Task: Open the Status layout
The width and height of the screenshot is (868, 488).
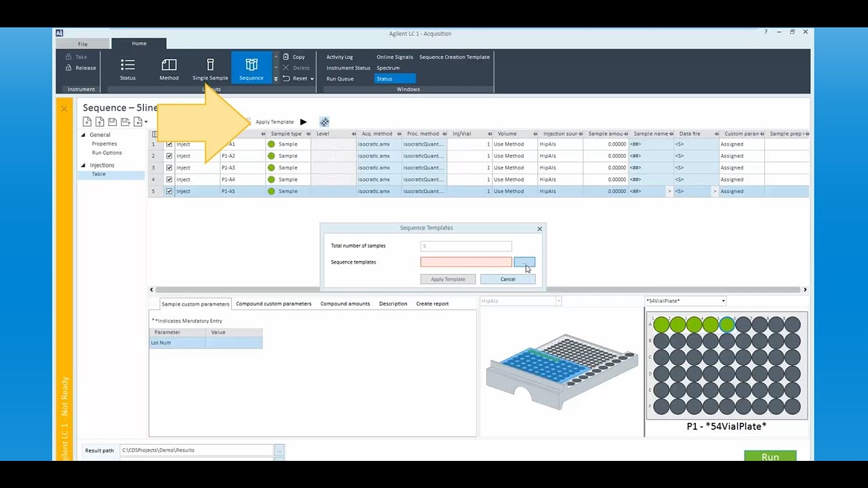Action: pyautogui.click(x=127, y=69)
